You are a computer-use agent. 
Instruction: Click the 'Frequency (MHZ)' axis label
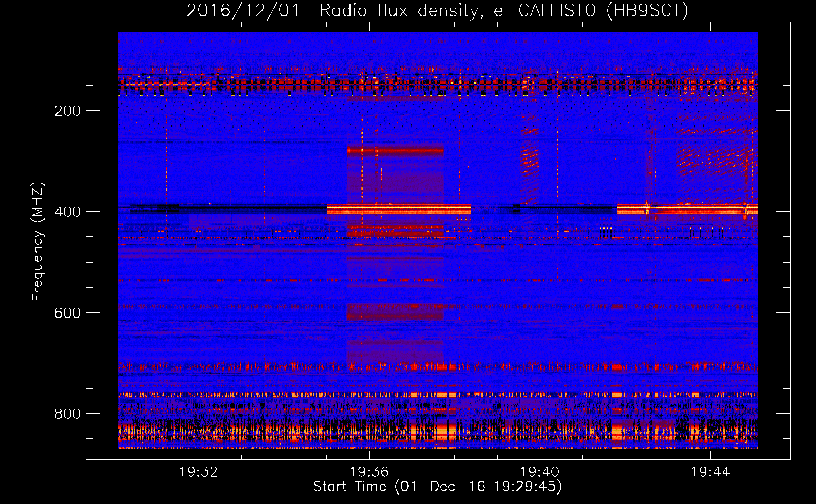(38, 241)
